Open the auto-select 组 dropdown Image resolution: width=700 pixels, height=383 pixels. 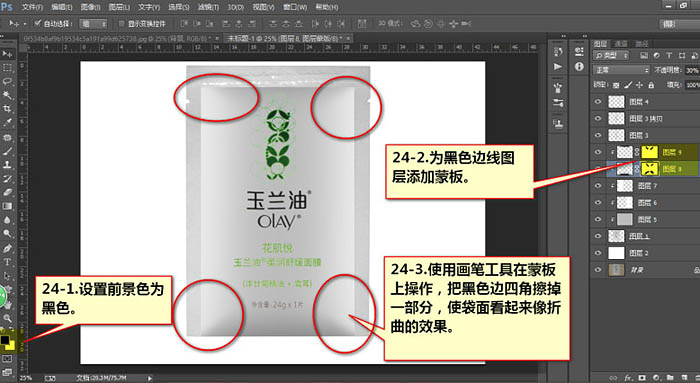click(x=93, y=24)
